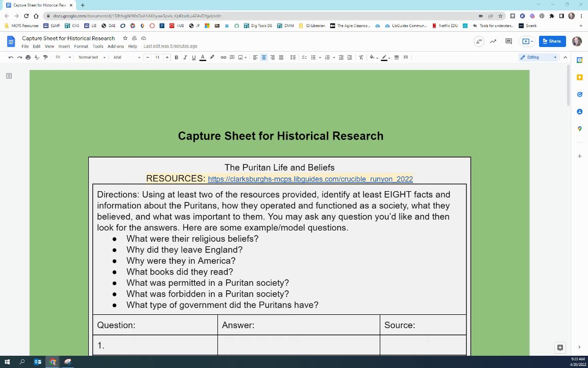Insert a link with the chain icon
Image resolution: width=588 pixels, height=368 pixels.
pos(223,57)
